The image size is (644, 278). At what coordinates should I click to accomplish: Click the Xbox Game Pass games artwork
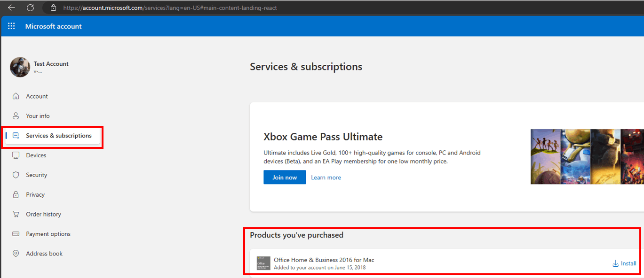587,156
